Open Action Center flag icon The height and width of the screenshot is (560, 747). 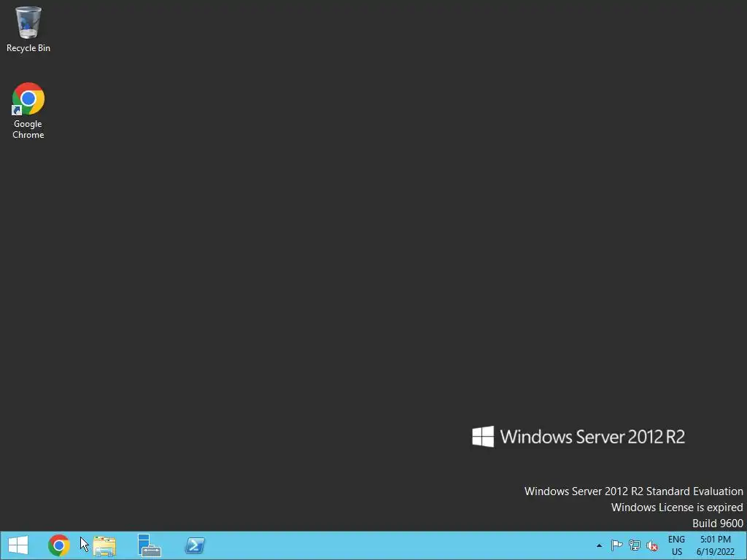tap(616, 545)
